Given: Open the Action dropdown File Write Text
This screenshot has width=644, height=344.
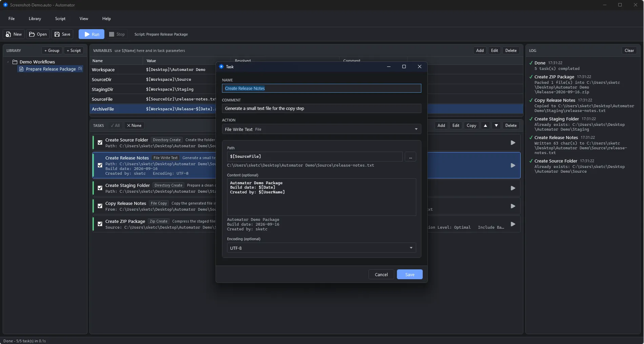Looking at the screenshot, I should click(321, 129).
